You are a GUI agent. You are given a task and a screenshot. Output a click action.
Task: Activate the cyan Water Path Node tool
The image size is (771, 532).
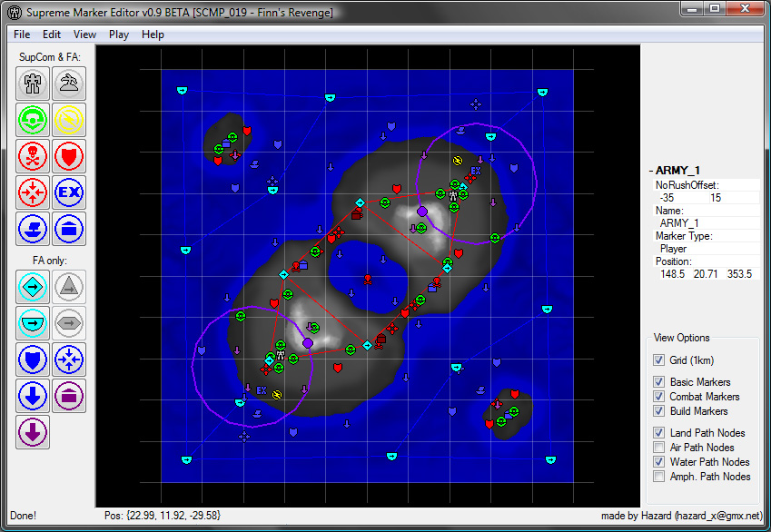pos(33,323)
